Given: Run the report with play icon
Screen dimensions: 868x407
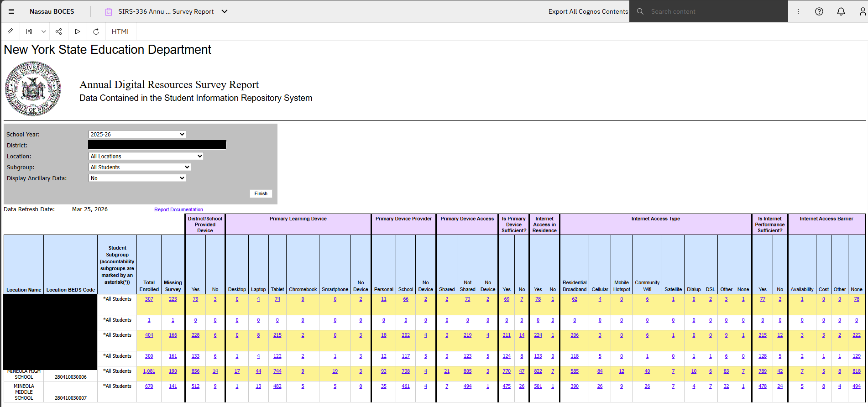Looking at the screenshot, I should 78,31.
